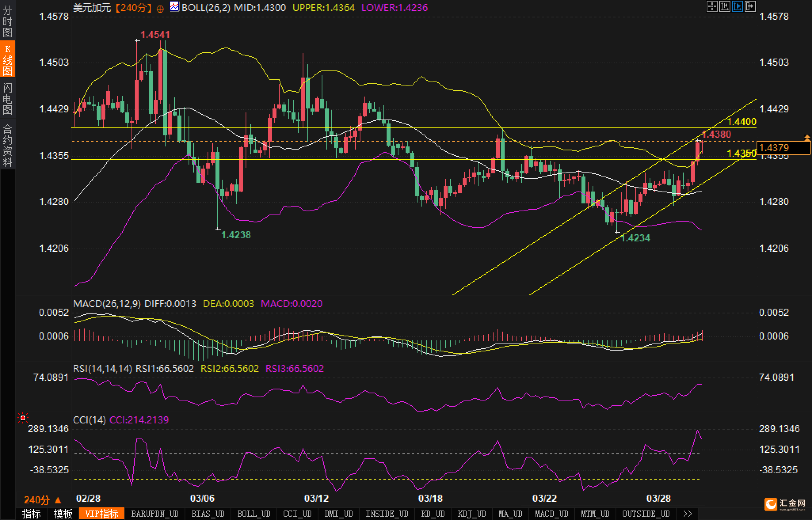This screenshot has height=520, width=812.
Task: Select the 指标 bottom tab
Action: click(x=31, y=514)
